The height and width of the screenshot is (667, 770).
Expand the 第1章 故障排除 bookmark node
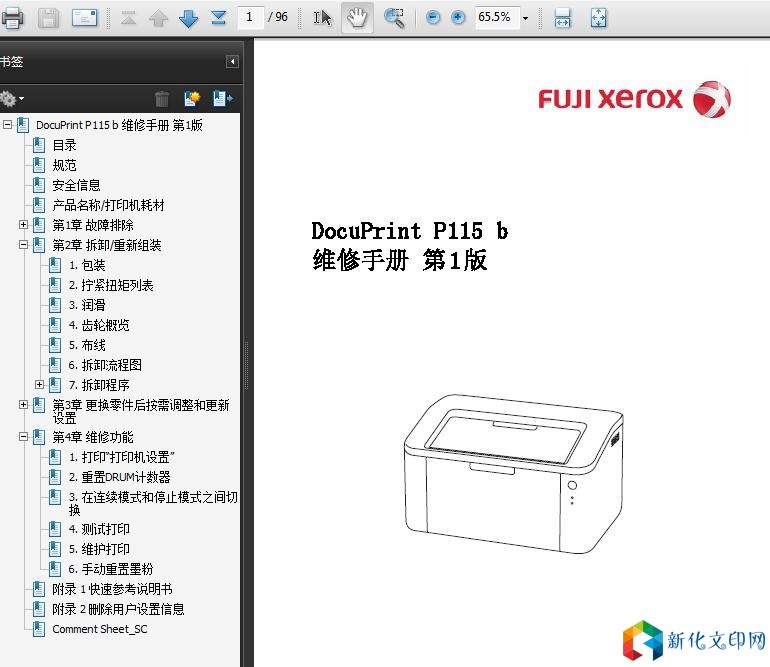24,225
